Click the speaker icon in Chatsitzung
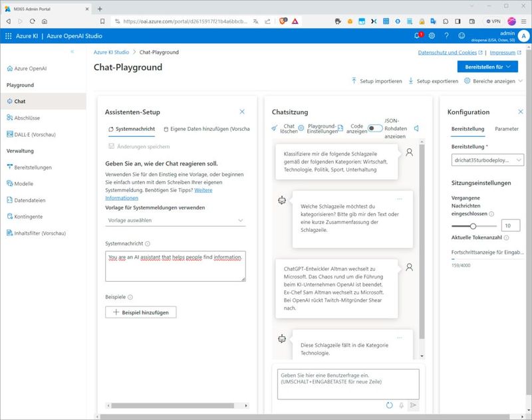The width and height of the screenshot is (532, 420). click(x=416, y=128)
